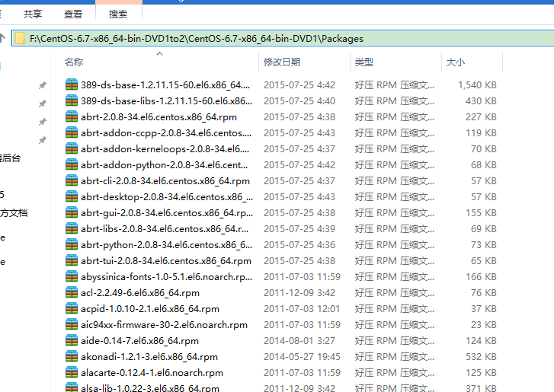This screenshot has height=392, width=554.
Task: Open the 共享 ribbon tab
Action: pos(33,14)
